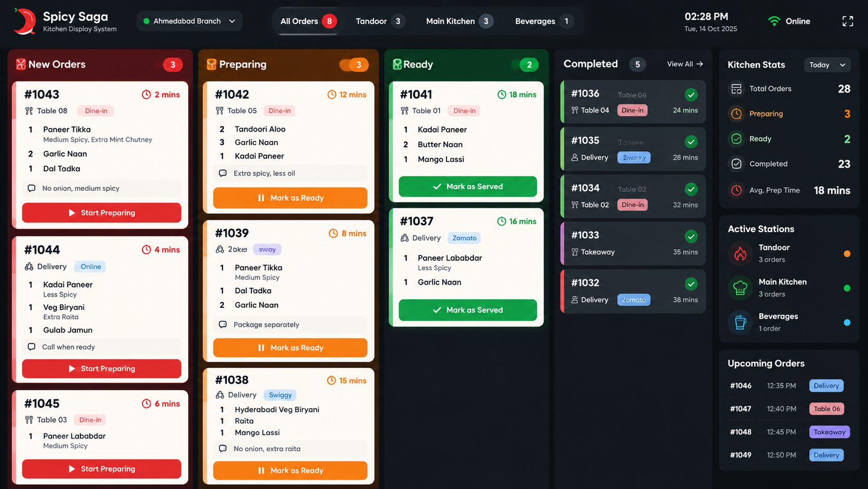This screenshot has width=868, height=489.
Task: Open the View All completed orders link
Action: 685,64
